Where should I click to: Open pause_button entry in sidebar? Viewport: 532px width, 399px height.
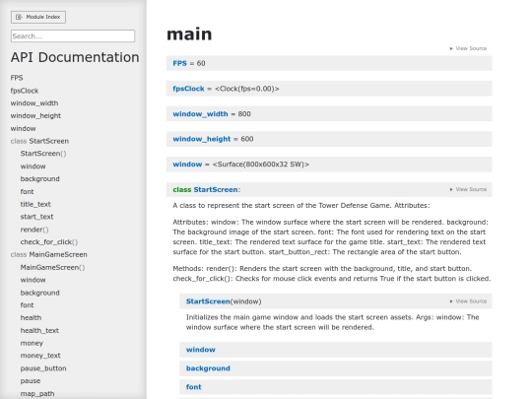point(43,368)
